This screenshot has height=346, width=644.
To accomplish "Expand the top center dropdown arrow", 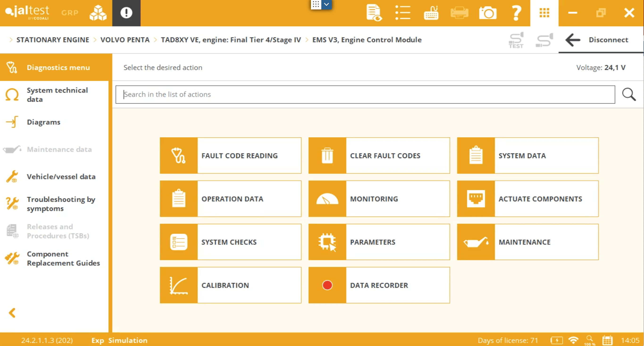I will [326, 4].
